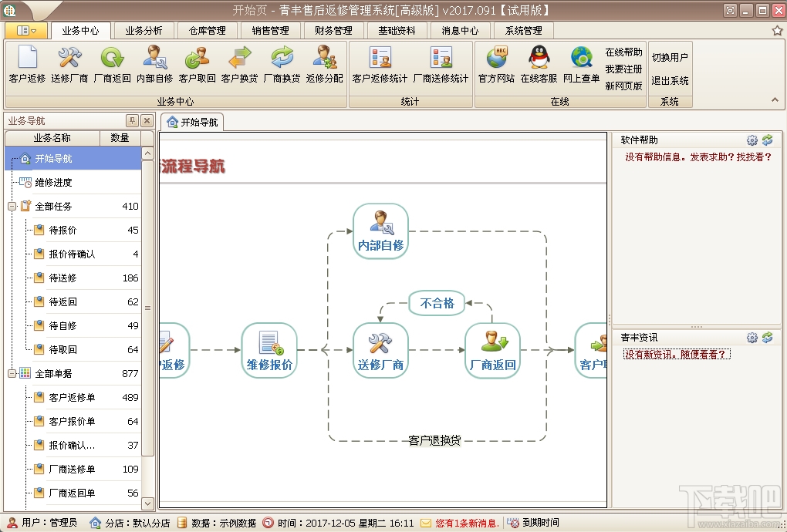787x532 pixels.
Task: Select 厂商返回单 document row
Action: pos(73,493)
